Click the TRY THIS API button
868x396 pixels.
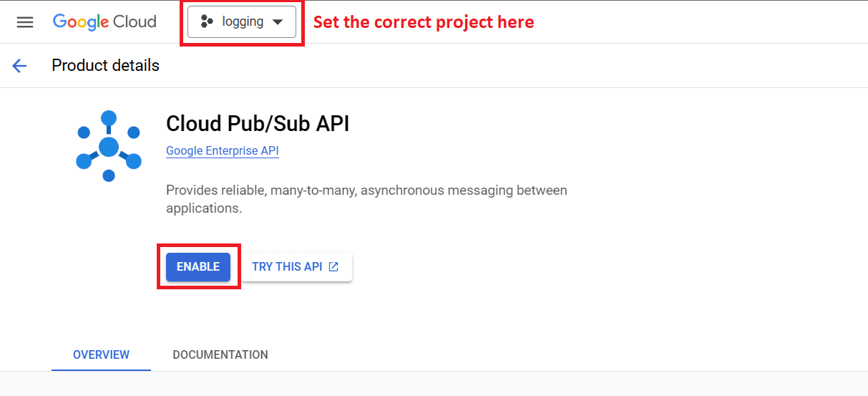(x=296, y=266)
